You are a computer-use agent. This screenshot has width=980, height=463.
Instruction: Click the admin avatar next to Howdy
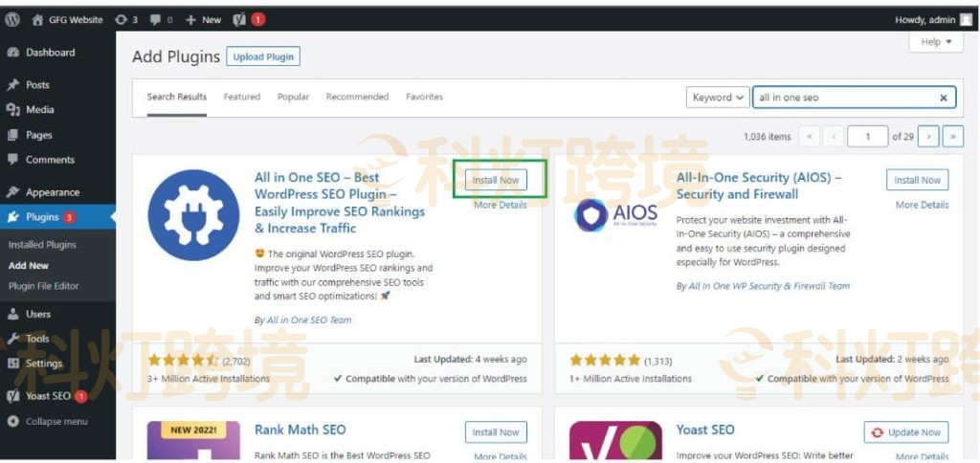[x=966, y=19]
